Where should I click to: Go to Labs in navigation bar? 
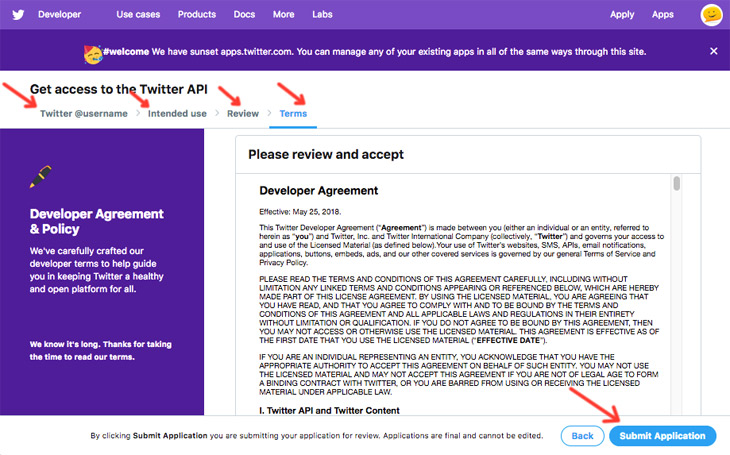322,14
